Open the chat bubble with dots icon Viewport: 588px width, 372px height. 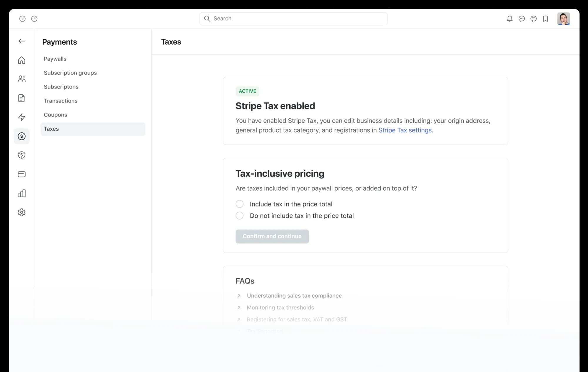click(522, 19)
